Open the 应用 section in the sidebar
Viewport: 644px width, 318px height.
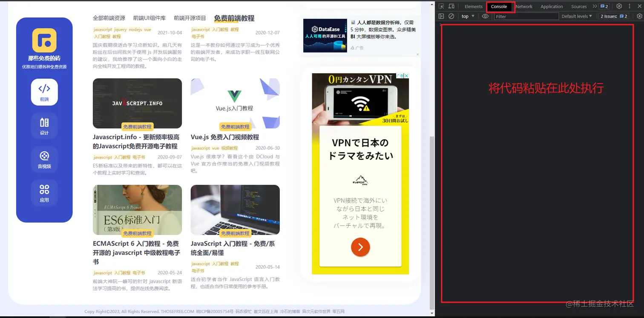pos(44,192)
